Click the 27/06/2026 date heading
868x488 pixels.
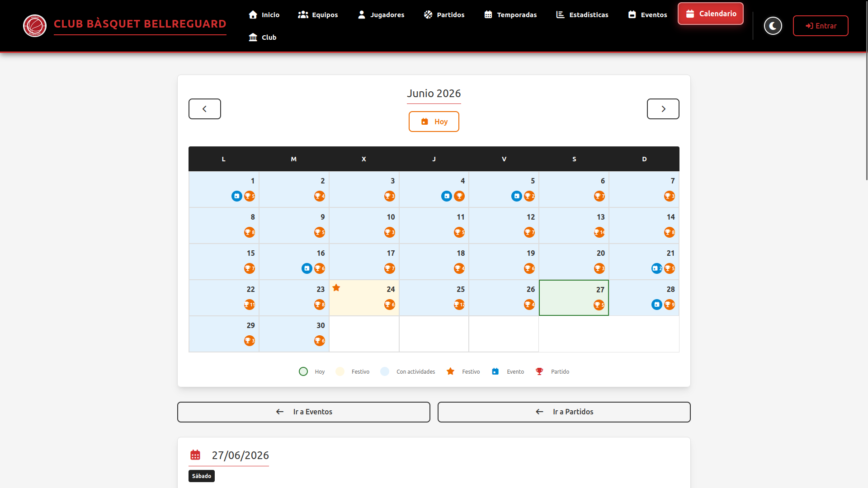pyautogui.click(x=241, y=455)
